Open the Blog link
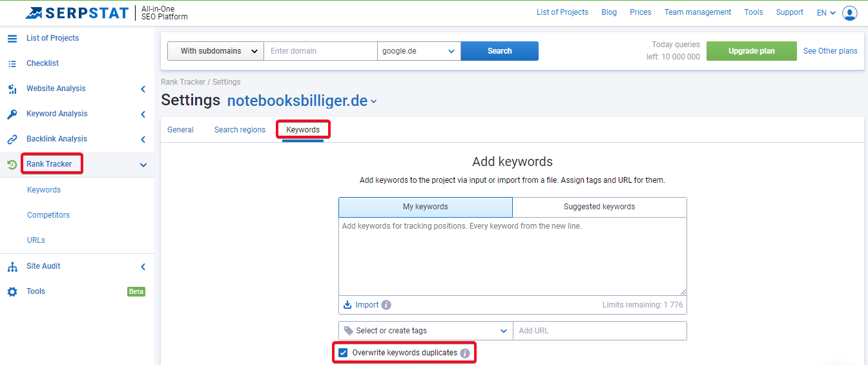 tap(609, 12)
